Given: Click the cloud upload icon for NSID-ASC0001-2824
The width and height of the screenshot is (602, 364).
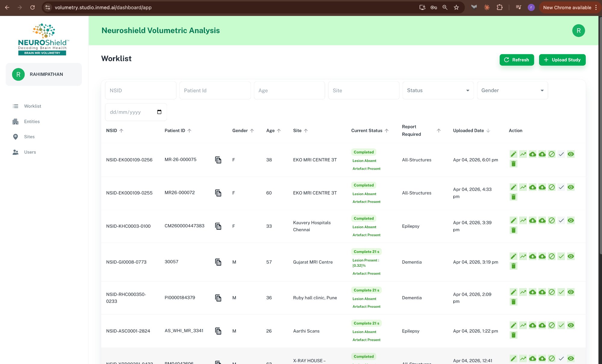Looking at the screenshot, I should pyautogui.click(x=542, y=325).
